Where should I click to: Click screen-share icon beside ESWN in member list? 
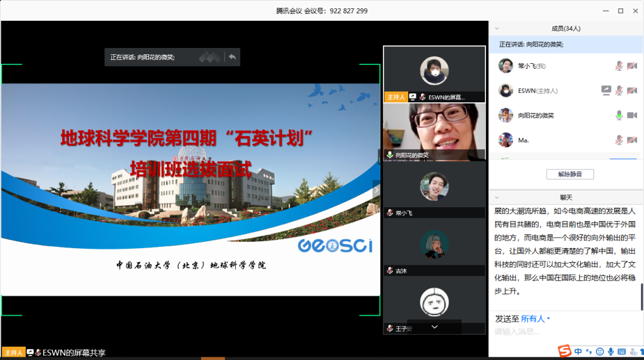coord(606,90)
